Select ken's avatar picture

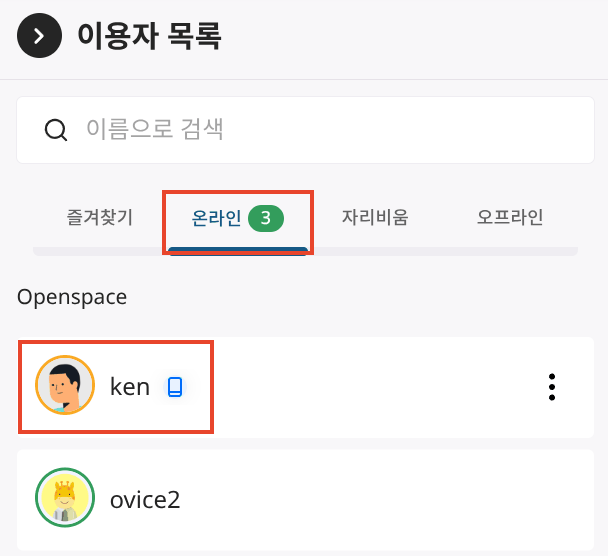tap(65, 385)
